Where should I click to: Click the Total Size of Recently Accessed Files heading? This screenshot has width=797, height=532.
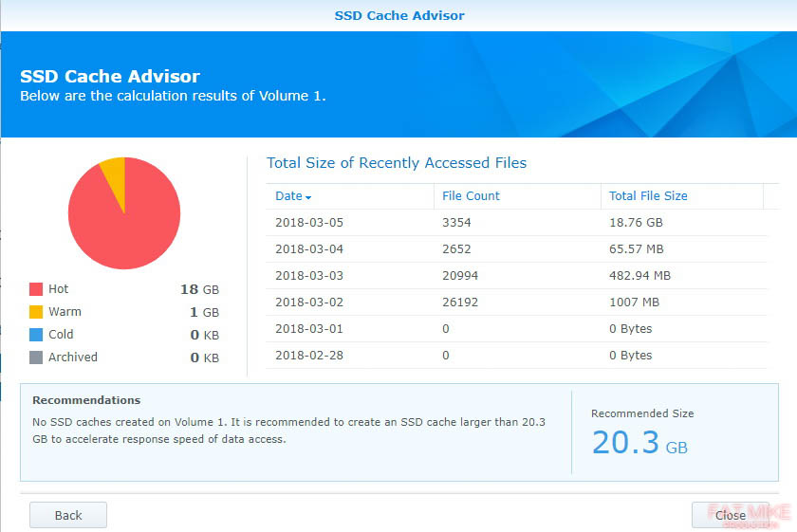(397, 162)
